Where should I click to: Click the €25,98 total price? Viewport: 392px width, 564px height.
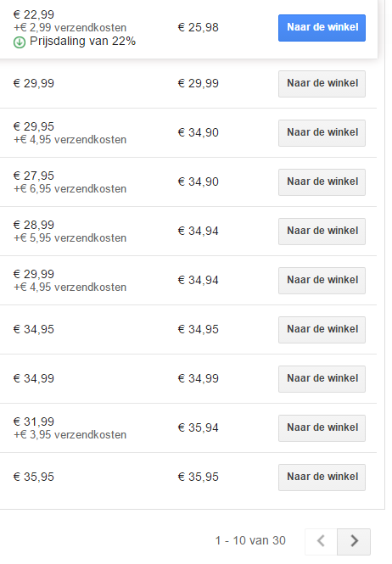(x=199, y=27)
